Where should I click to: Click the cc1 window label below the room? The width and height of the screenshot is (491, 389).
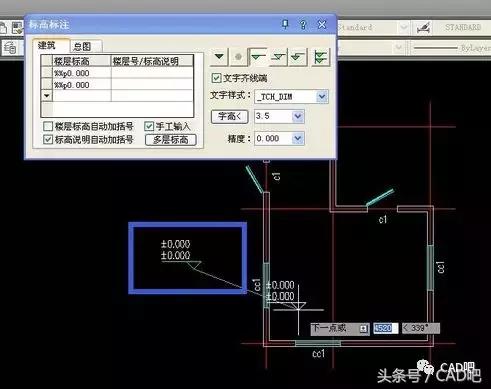click(318, 354)
